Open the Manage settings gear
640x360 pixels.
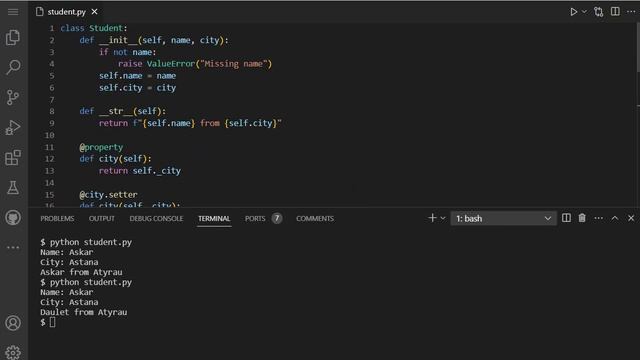coord(13,353)
